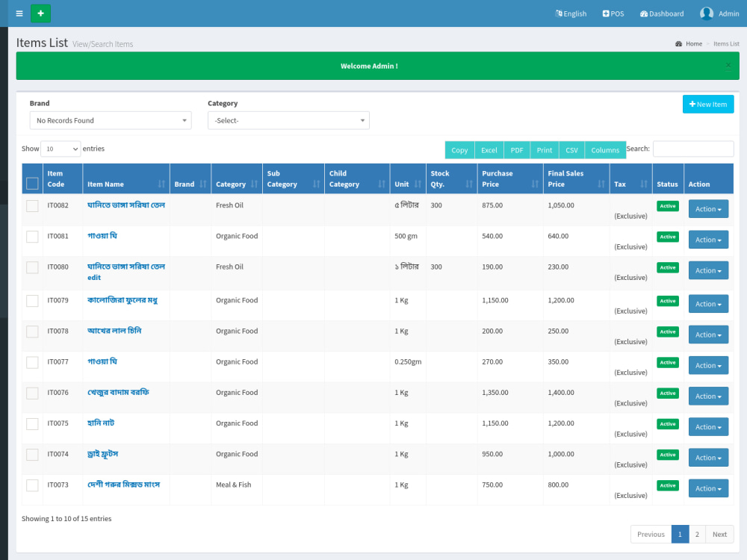The height and width of the screenshot is (560, 747).
Task: Sort by Unit column
Action: click(x=408, y=178)
